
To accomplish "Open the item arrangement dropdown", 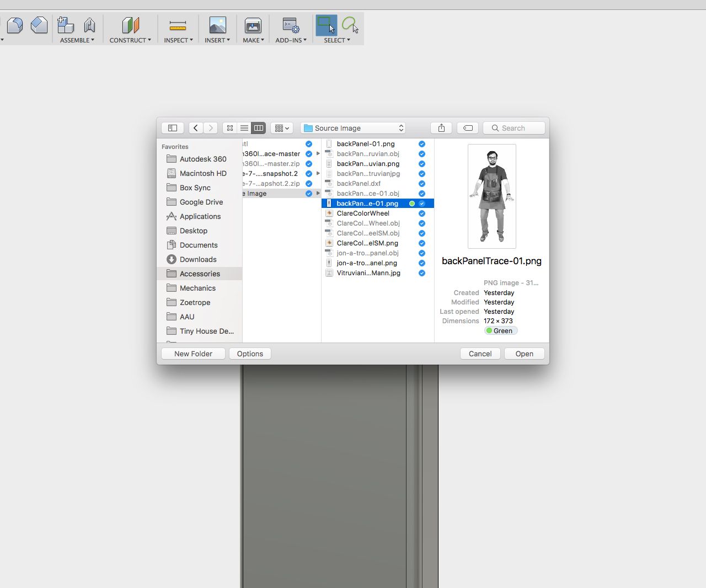I will pos(282,128).
